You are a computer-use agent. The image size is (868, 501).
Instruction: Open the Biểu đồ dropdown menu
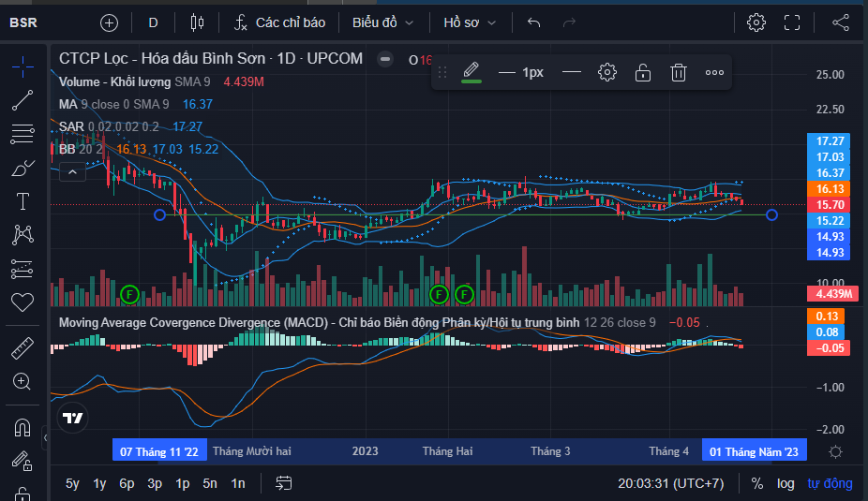[383, 22]
